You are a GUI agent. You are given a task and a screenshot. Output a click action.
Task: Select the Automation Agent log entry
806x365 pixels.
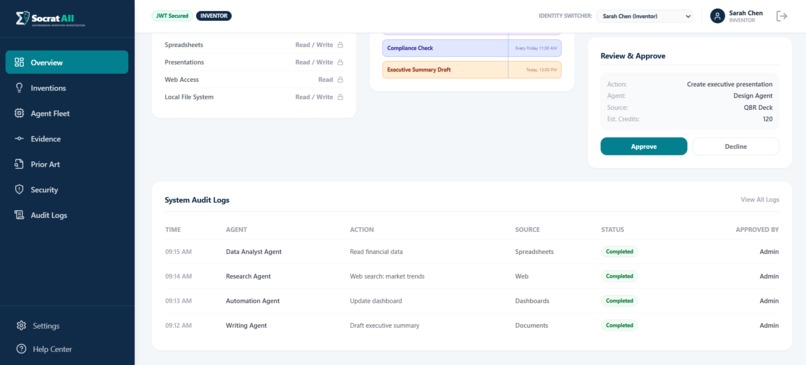point(472,301)
